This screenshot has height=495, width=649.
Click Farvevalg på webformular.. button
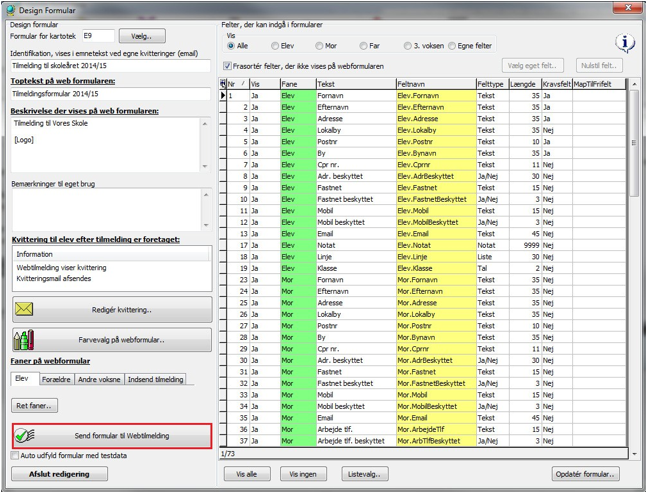click(x=112, y=340)
